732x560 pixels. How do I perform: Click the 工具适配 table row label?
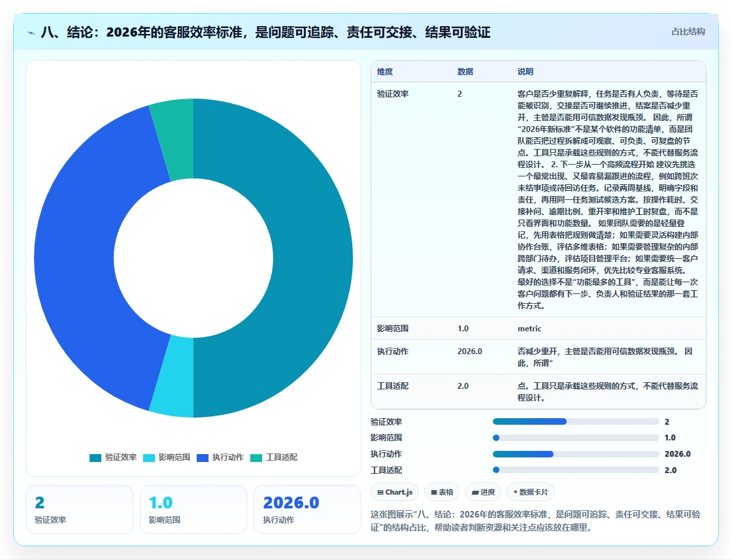[x=393, y=386]
